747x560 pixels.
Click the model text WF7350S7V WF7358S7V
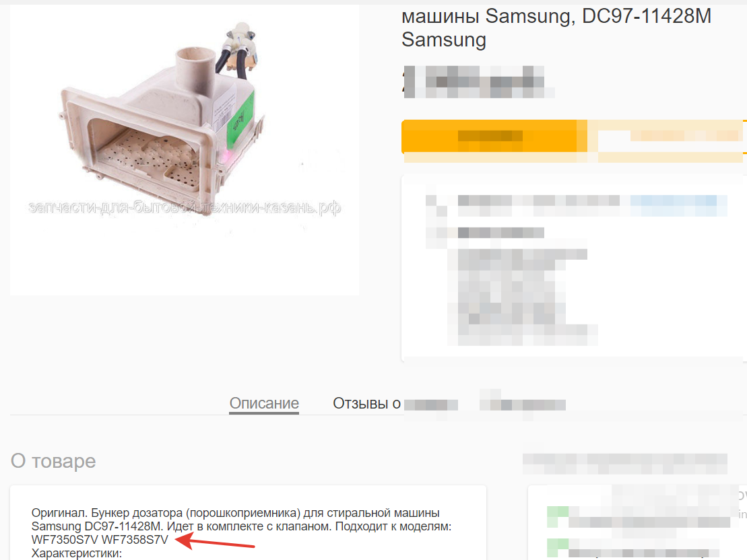click(x=100, y=540)
